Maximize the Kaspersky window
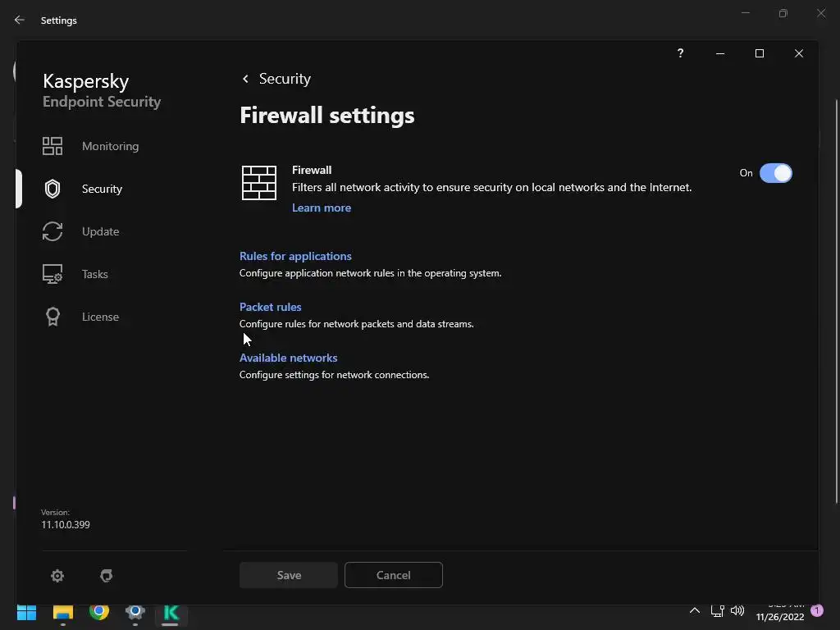This screenshot has height=630, width=840. [x=759, y=53]
